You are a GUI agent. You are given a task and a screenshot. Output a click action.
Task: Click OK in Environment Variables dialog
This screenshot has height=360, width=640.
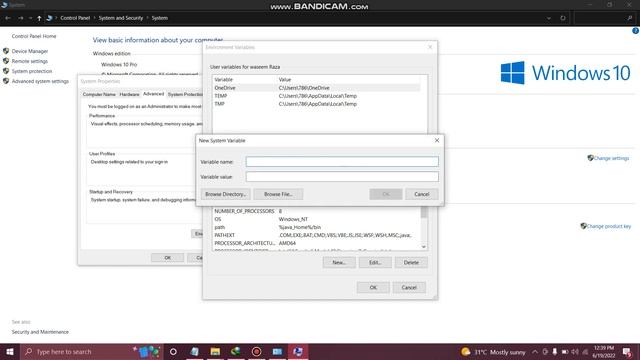coord(373,287)
